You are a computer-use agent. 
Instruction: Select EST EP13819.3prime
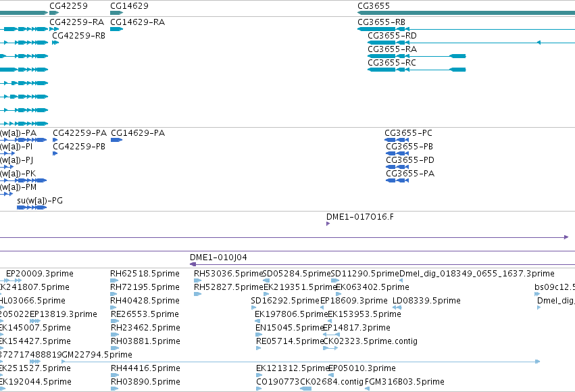[x=64, y=314]
